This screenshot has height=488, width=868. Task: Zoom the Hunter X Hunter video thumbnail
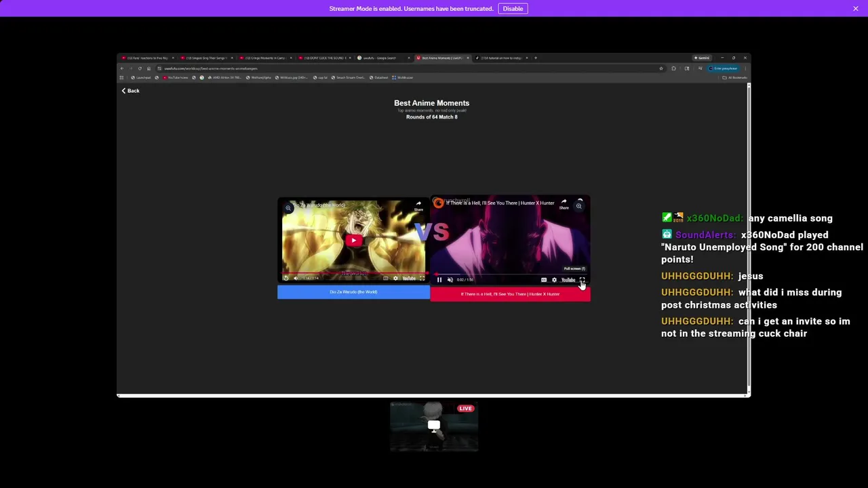tap(578, 206)
